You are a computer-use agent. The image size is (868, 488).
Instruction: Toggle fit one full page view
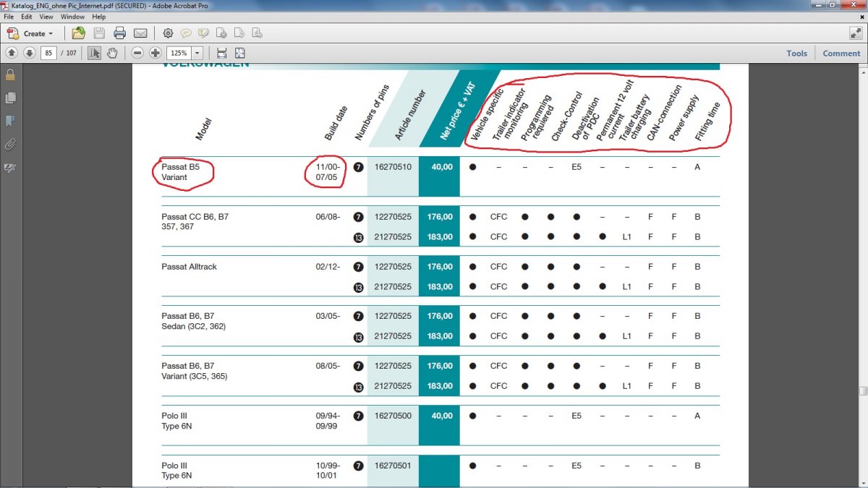pos(240,53)
